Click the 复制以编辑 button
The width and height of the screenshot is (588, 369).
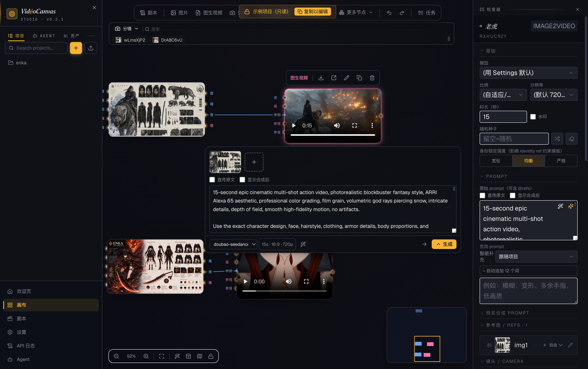click(x=313, y=11)
